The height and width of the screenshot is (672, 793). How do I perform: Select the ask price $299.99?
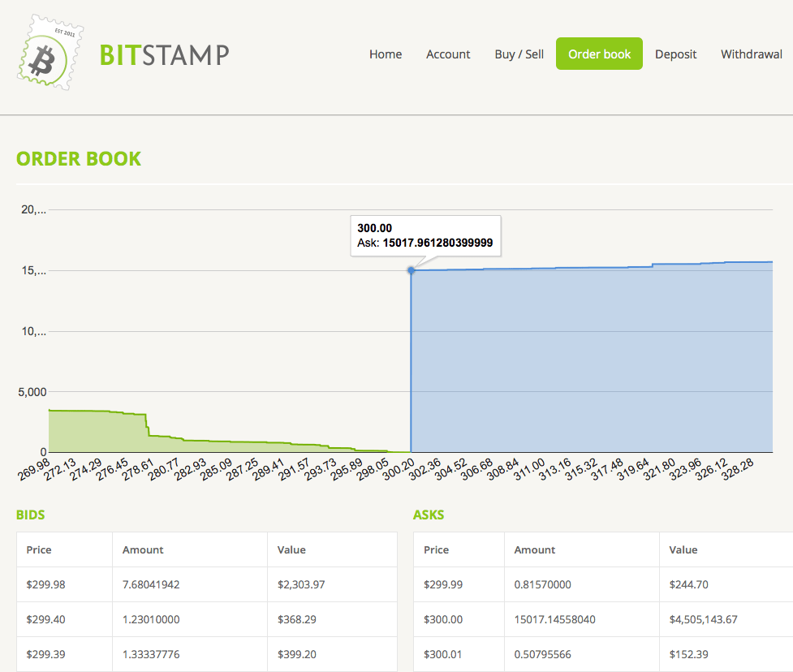[x=443, y=584]
